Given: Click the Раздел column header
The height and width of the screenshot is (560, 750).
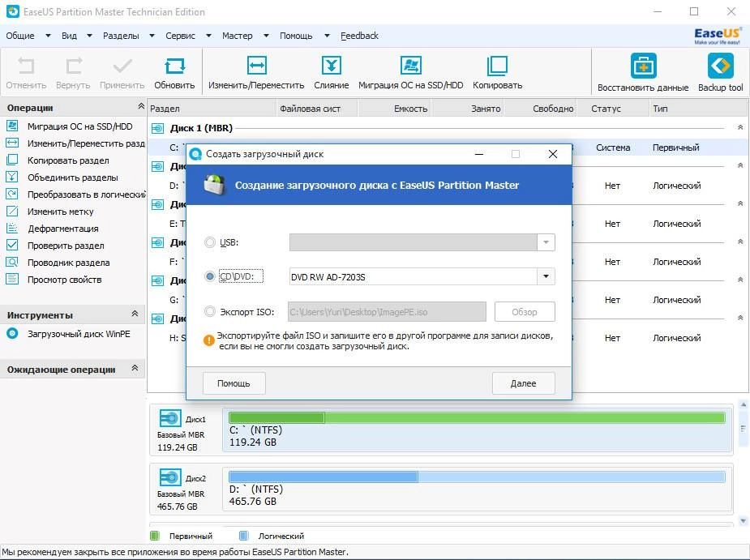Looking at the screenshot, I should (x=212, y=109).
